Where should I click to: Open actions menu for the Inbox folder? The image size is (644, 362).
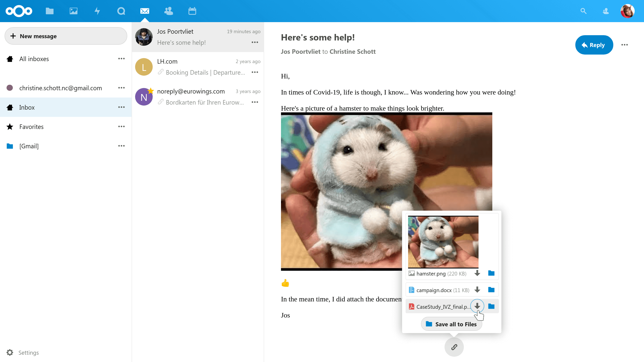[122, 107]
